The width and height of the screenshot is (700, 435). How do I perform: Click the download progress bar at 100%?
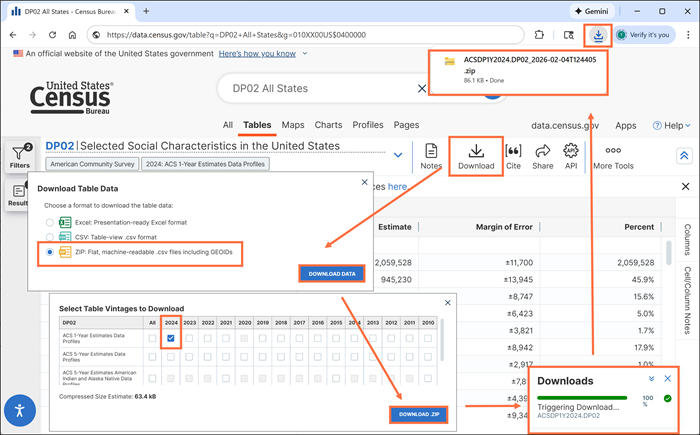(582, 397)
